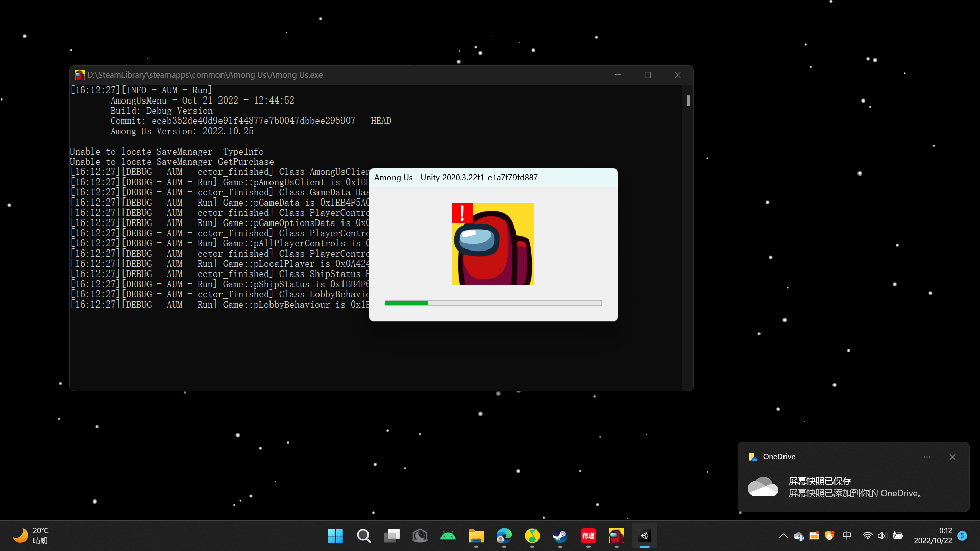This screenshot has width=980, height=551.
Task: Open the OneDrive notification options menu
Action: click(x=927, y=457)
